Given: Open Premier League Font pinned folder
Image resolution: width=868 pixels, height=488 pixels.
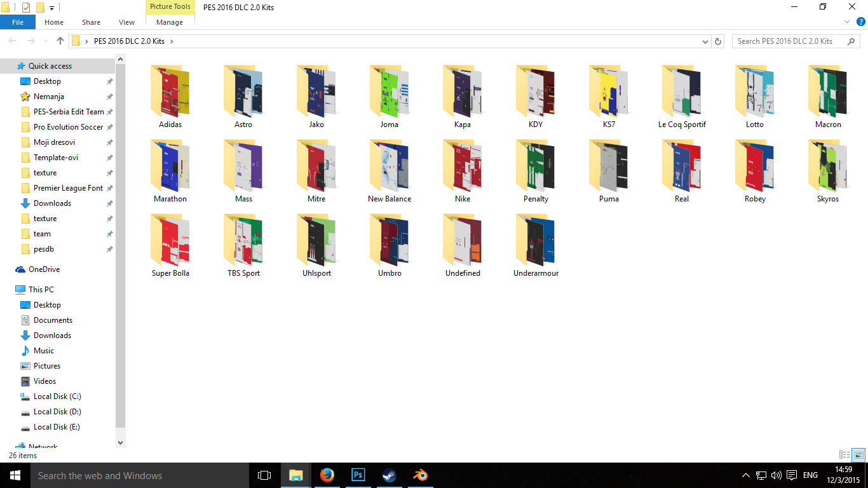Looking at the screenshot, I should [68, 188].
